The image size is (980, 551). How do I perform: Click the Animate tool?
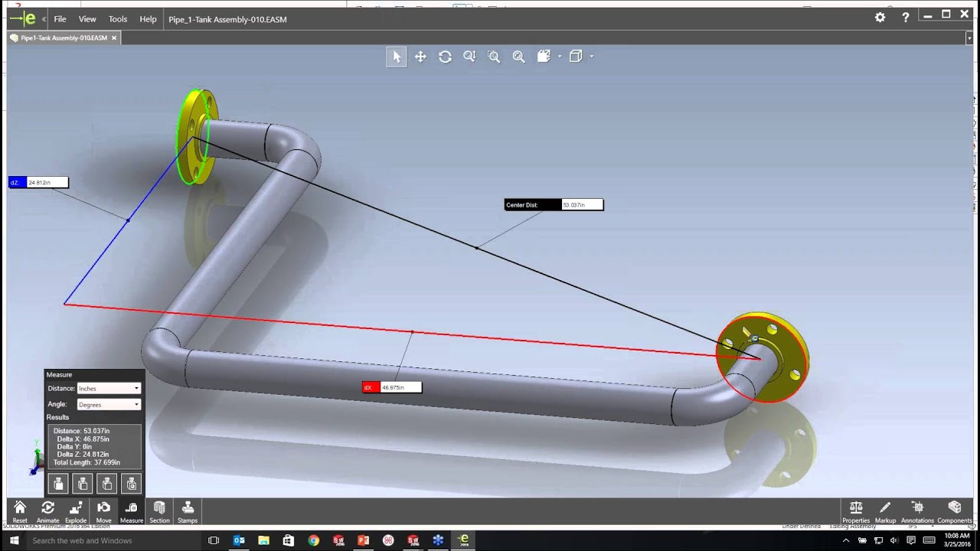(47, 512)
